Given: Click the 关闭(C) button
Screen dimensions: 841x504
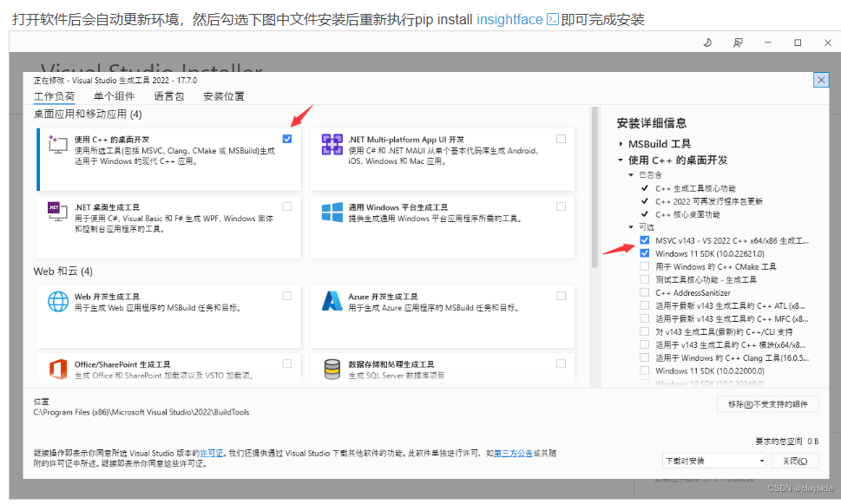Looking at the screenshot, I should [x=795, y=460].
